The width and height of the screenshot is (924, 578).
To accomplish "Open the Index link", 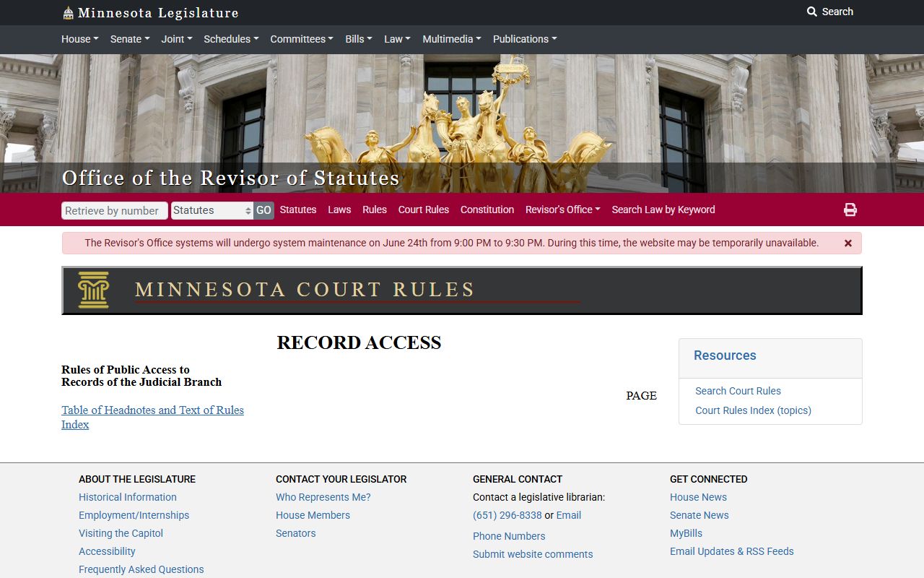I will 75,424.
